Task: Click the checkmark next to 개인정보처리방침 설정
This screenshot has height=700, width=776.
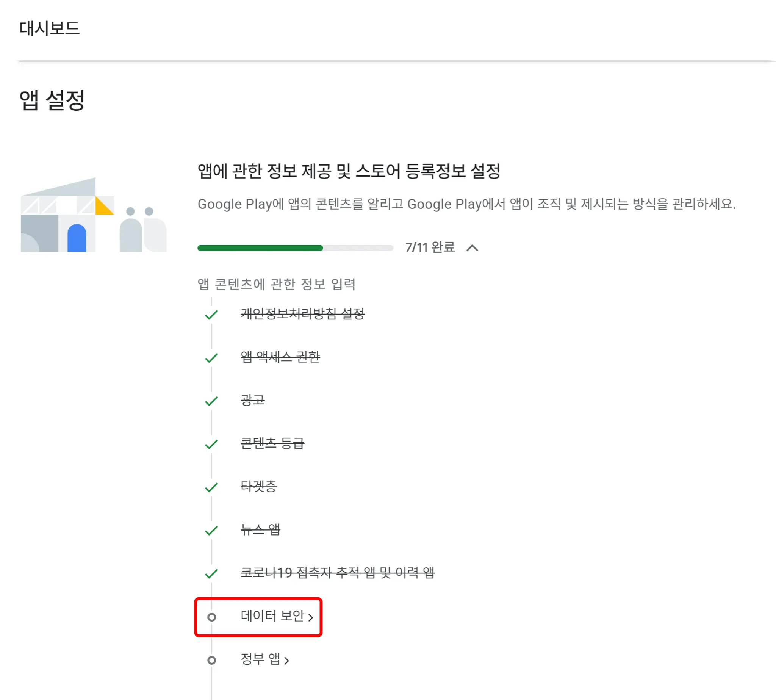Action: (x=211, y=315)
